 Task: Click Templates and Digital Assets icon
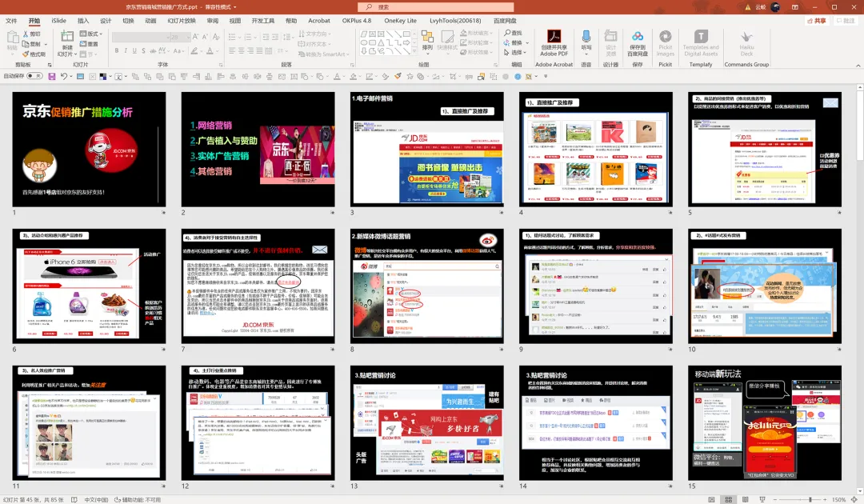tap(700, 36)
